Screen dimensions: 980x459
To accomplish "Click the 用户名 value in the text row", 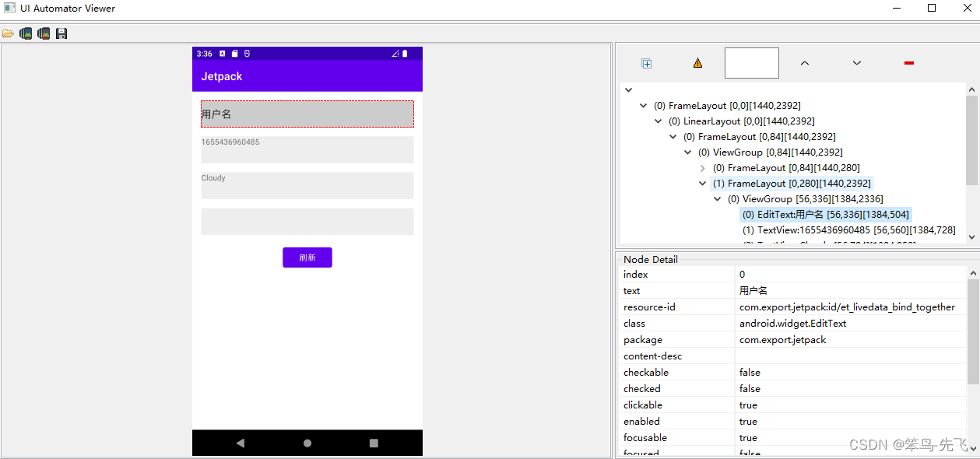I will pyautogui.click(x=753, y=291).
